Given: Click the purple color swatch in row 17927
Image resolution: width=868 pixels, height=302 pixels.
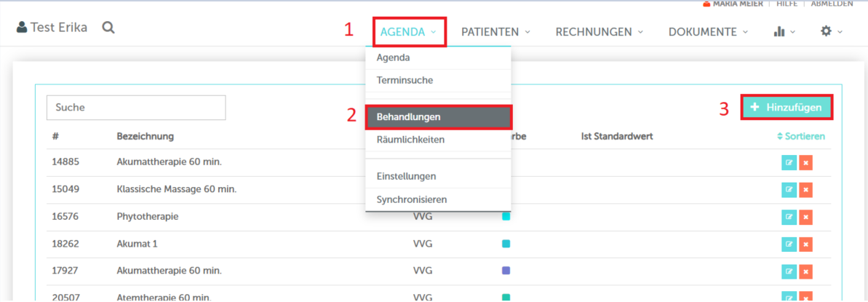Looking at the screenshot, I should tap(506, 270).
